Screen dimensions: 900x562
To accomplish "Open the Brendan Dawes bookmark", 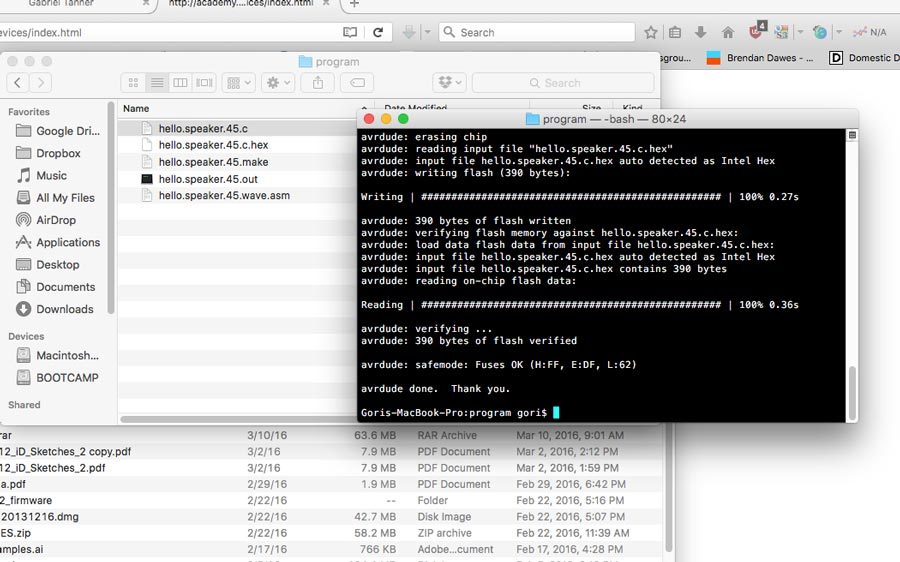I will click(x=759, y=57).
